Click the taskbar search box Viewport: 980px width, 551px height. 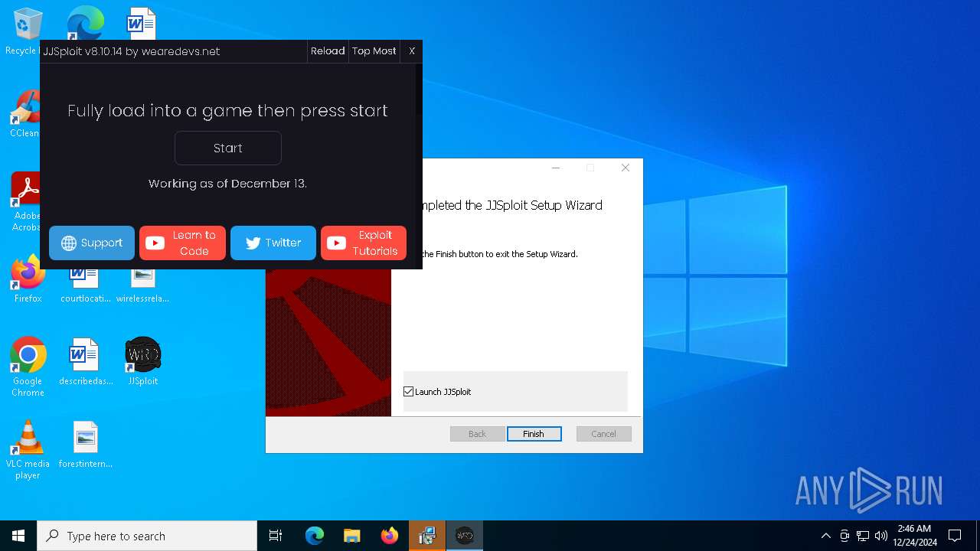[147, 536]
